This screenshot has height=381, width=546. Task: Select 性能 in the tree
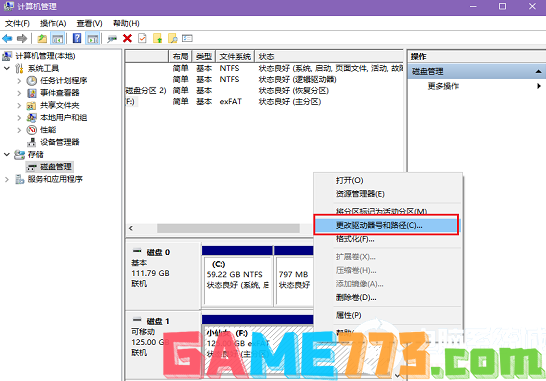click(48, 130)
